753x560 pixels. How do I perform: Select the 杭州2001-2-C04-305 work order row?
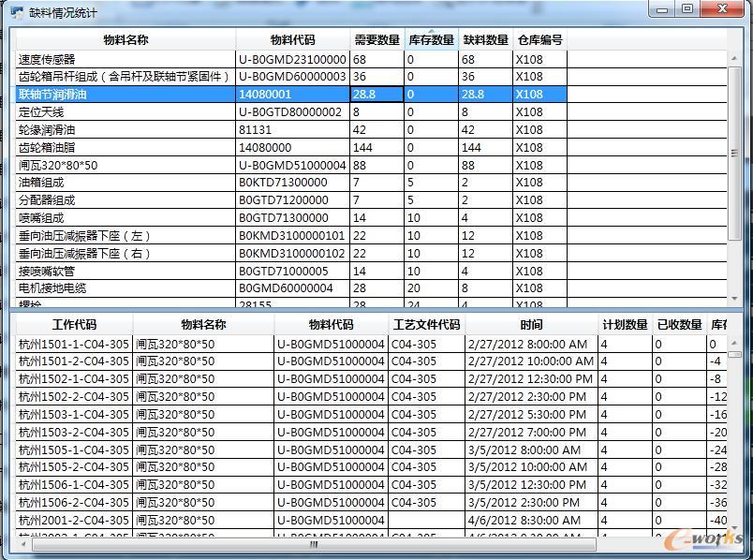(x=74, y=520)
